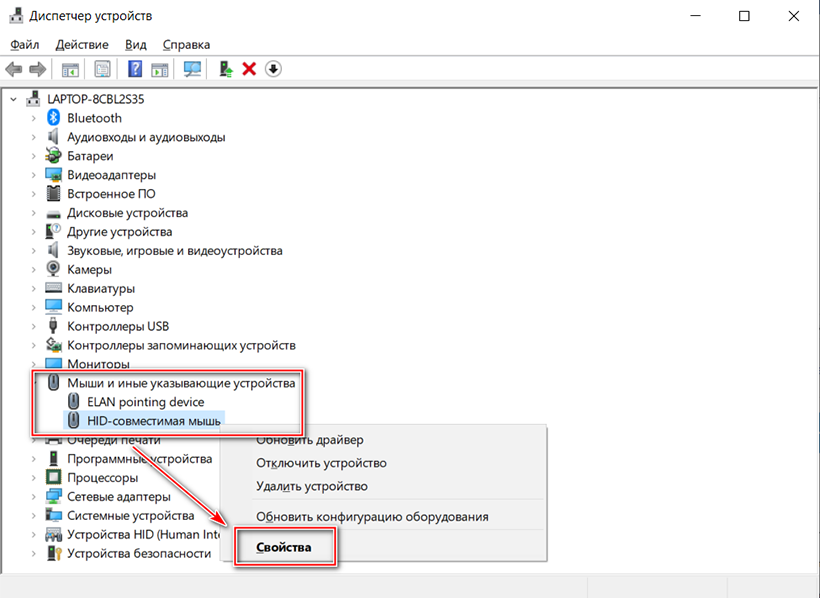Screen dimensions: 820x598
Task: Select the Клавиатуры tree item
Action: 101,289
